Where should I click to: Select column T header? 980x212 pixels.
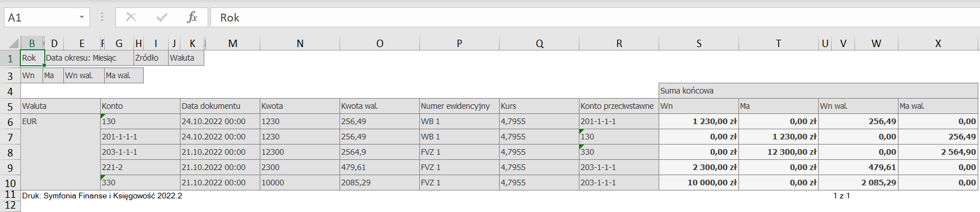(779, 43)
